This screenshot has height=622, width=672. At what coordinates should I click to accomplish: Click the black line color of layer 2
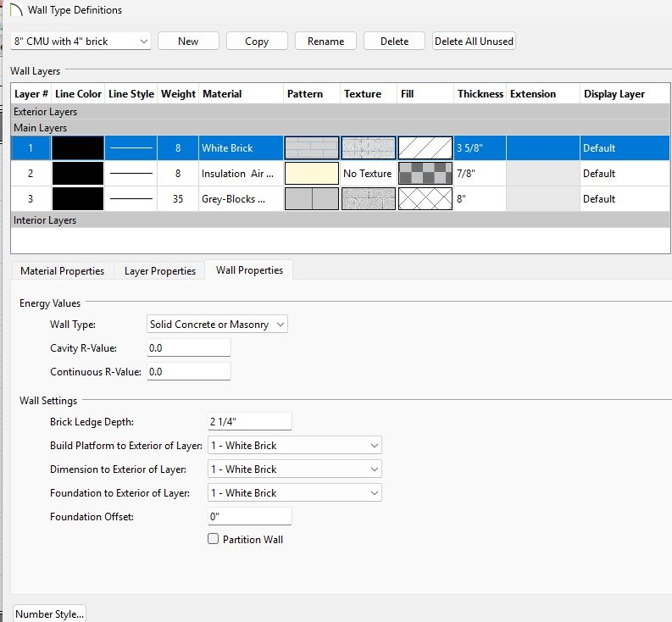point(78,174)
